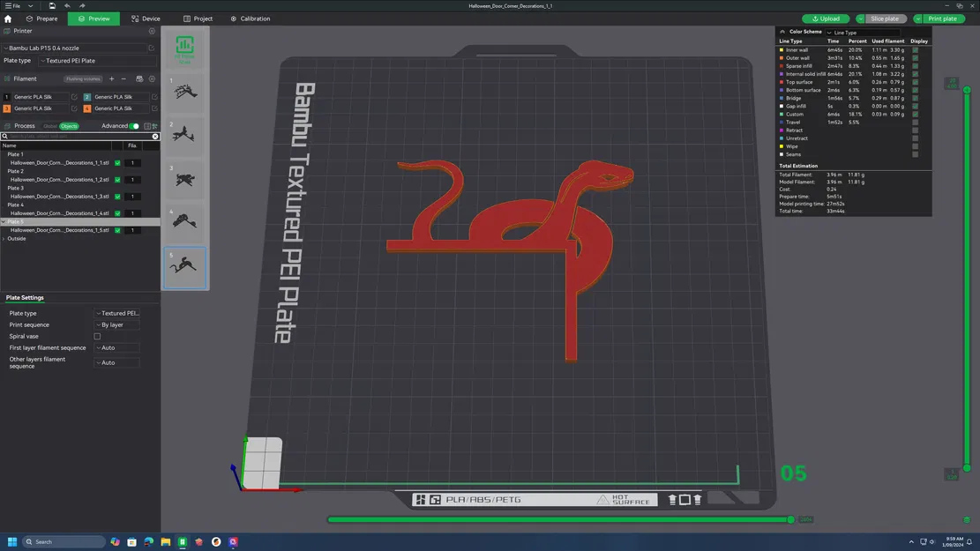Toggle Bridge display checkbox
The height and width of the screenshot is (551, 980).
[x=915, y=98]
